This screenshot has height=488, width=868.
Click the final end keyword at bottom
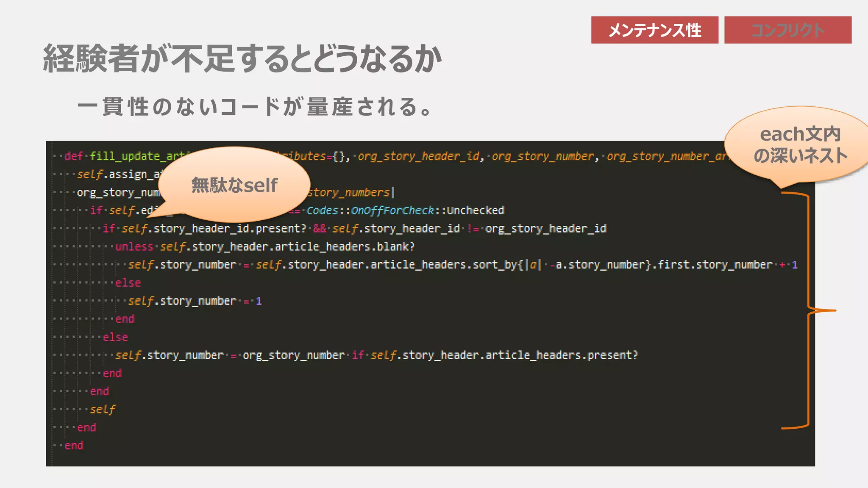click(x=74, y=446)
